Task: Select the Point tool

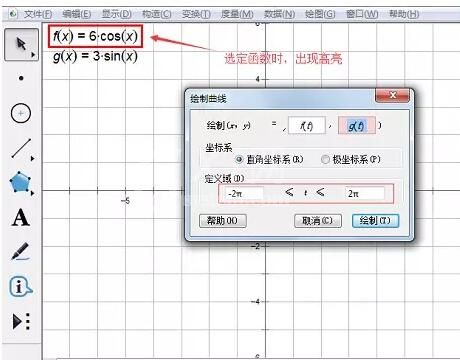Action: coord(21,78)
